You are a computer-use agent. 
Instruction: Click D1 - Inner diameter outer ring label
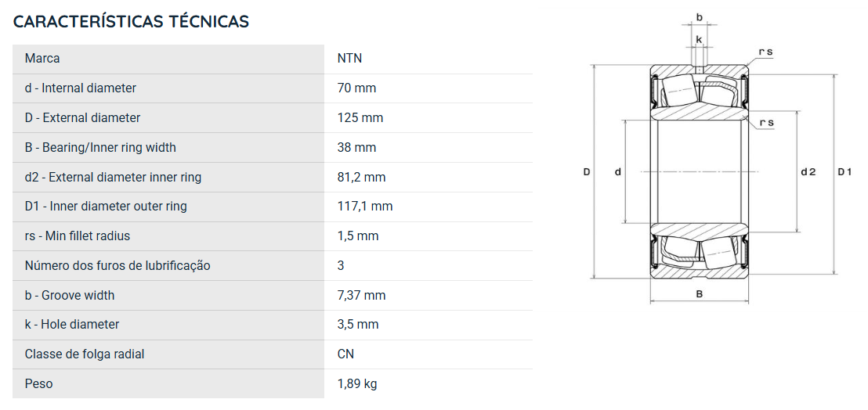[106, 206]
